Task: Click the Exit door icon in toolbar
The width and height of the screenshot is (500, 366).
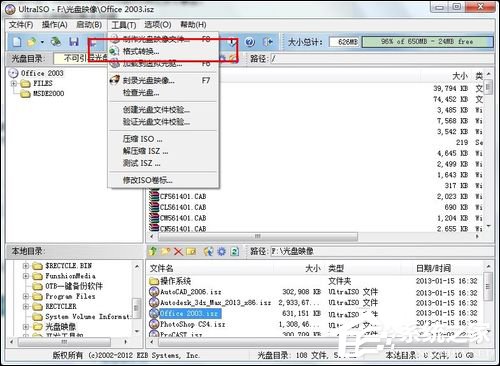Action: coord(268,42)
